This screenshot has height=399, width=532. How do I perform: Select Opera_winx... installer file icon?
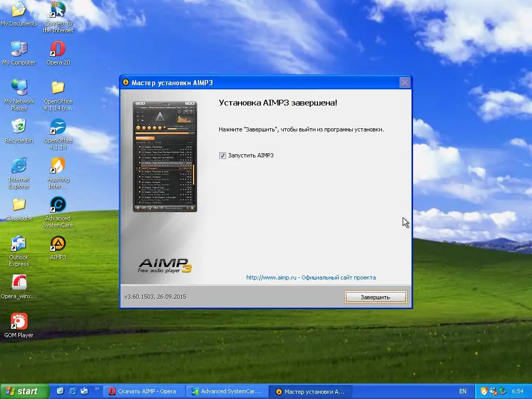pos(19,287)
